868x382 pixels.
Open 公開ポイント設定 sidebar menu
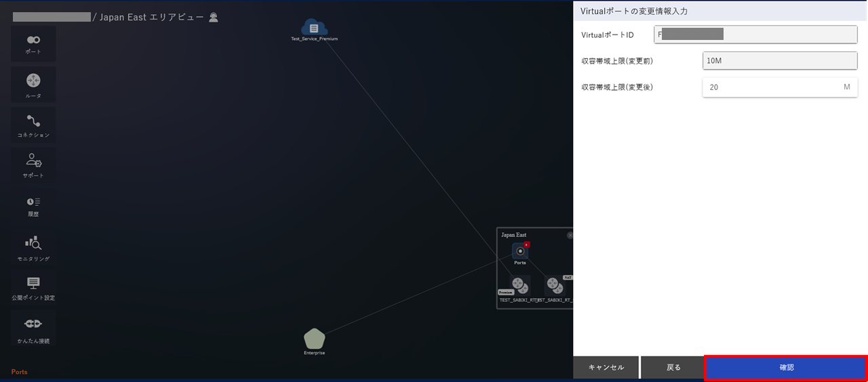point(33,289)
